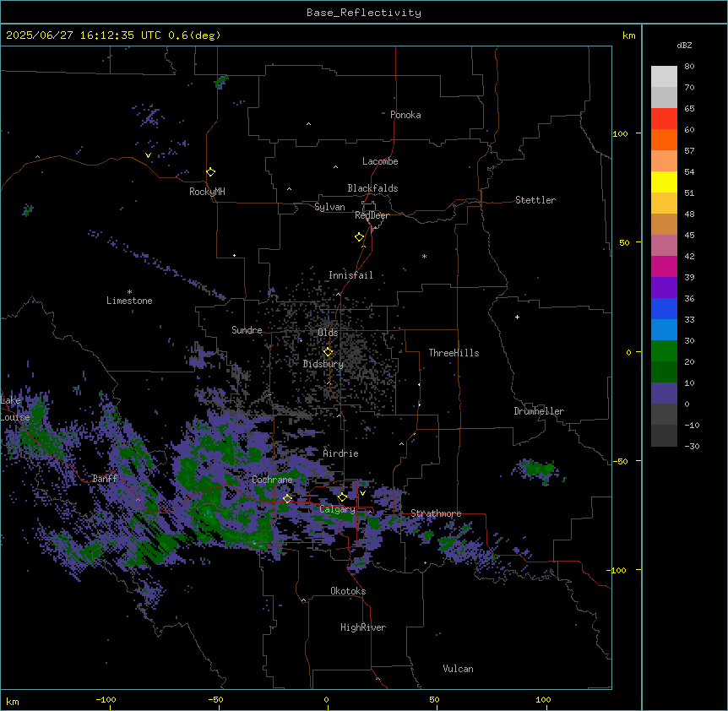Click the RockyMH label
Screen dimensions: 728x711
tap(207, 192)
